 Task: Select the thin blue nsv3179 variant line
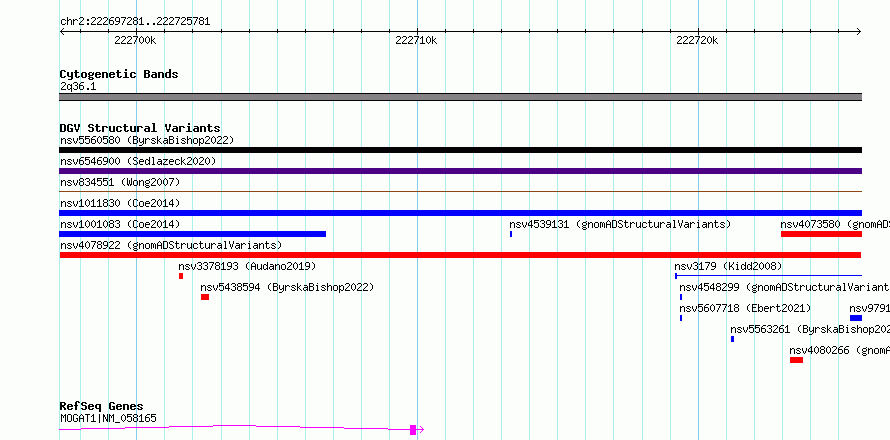pos(769,276)
